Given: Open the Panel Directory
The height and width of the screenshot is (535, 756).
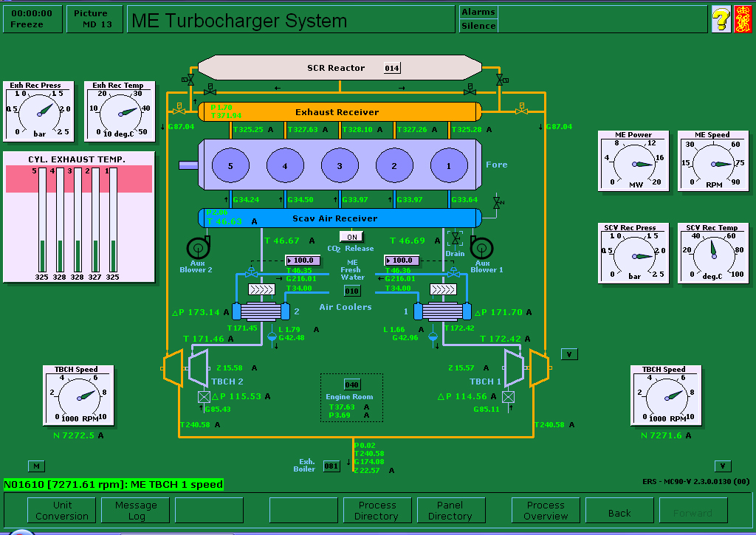Looking at the screenshot, I should 450,511.
